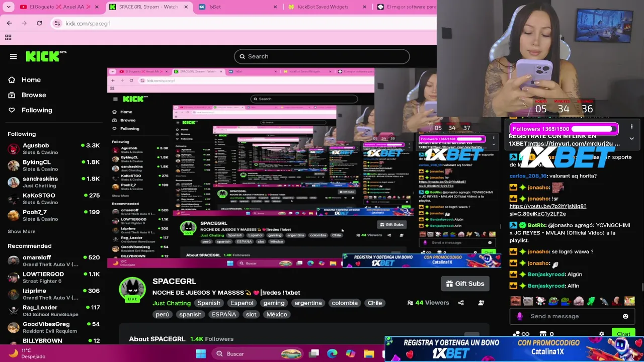Open BykingCL followed channel
The image size is (644, 362).
53,165
